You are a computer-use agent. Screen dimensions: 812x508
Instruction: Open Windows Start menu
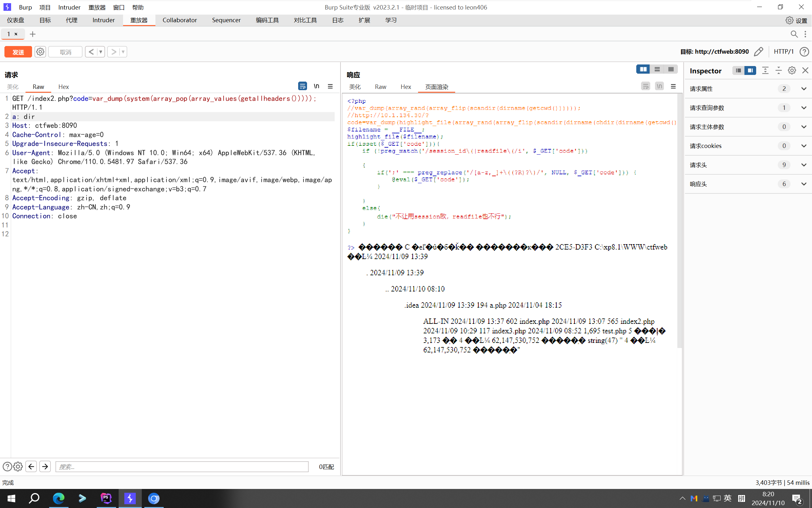[x=11, y=498]
